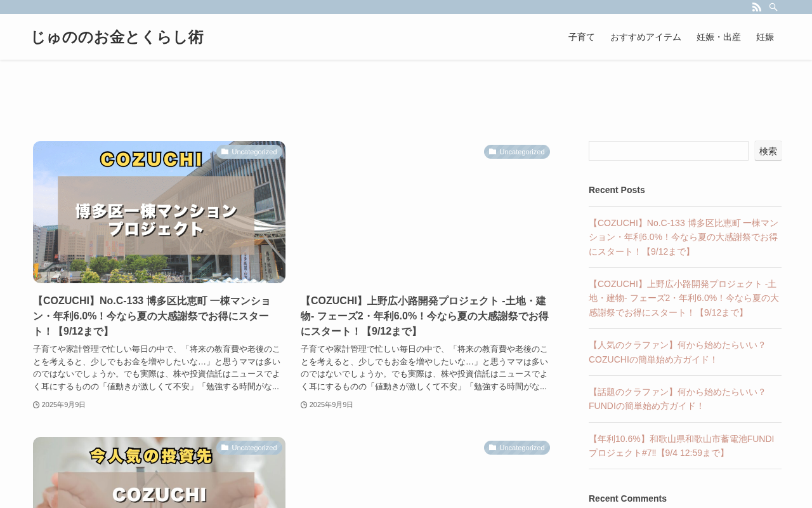Click Uncategorized tag on the 博多区 mansion post

pos(249,152)
